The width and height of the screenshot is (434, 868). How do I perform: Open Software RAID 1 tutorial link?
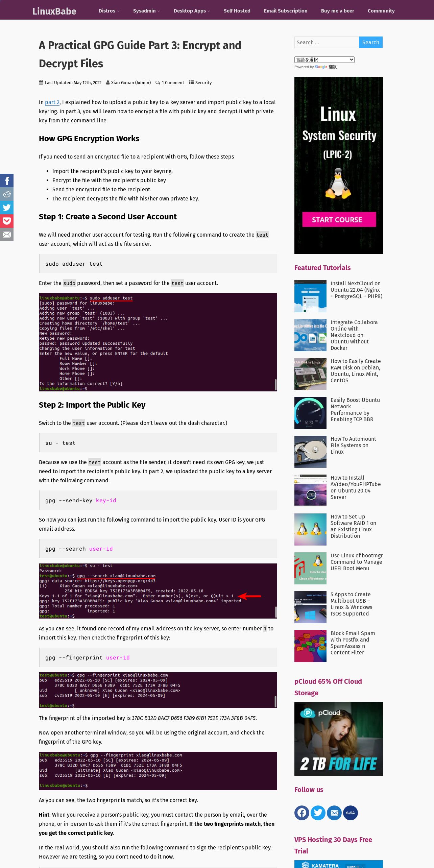353,526
